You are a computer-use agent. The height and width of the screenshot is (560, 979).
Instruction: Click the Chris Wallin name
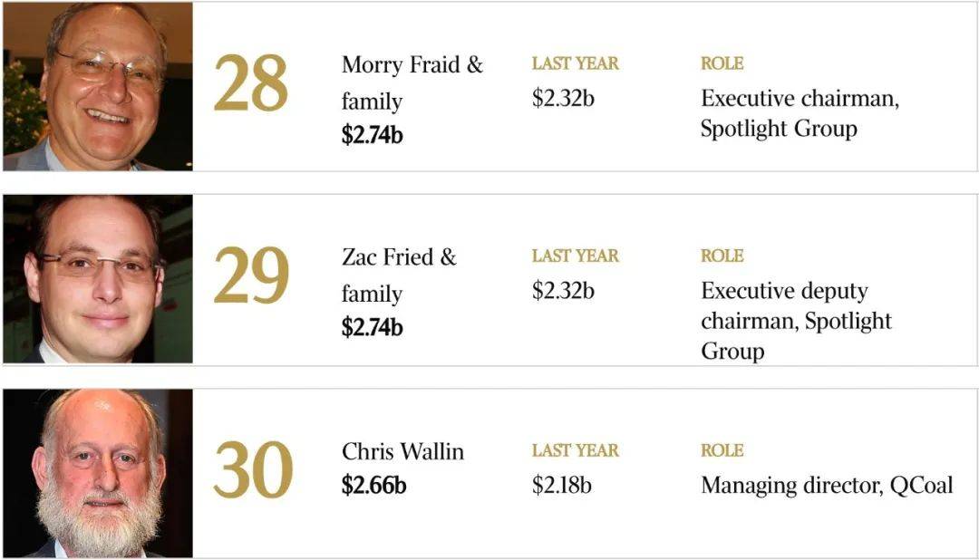click(x=402, y=451)
